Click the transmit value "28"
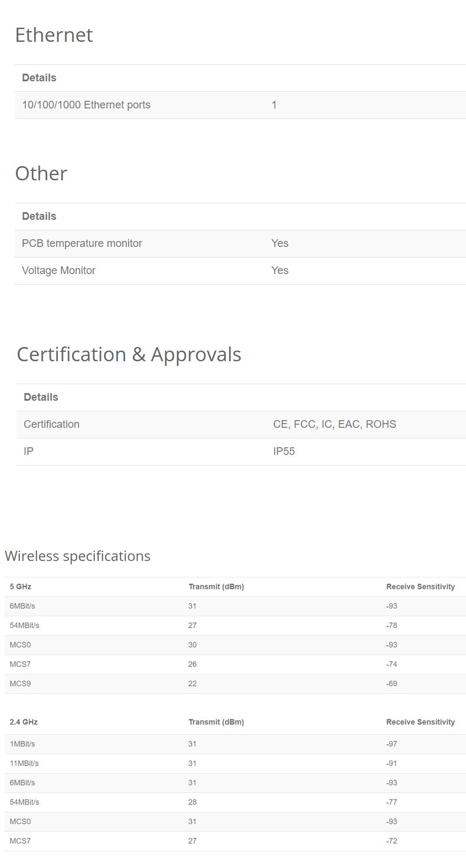 click(x=192, y=803)
